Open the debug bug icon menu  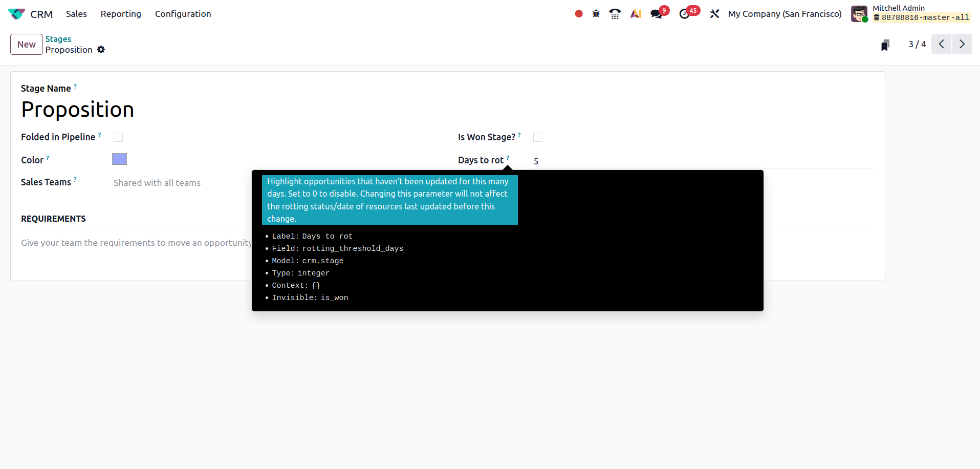point(596,14)
